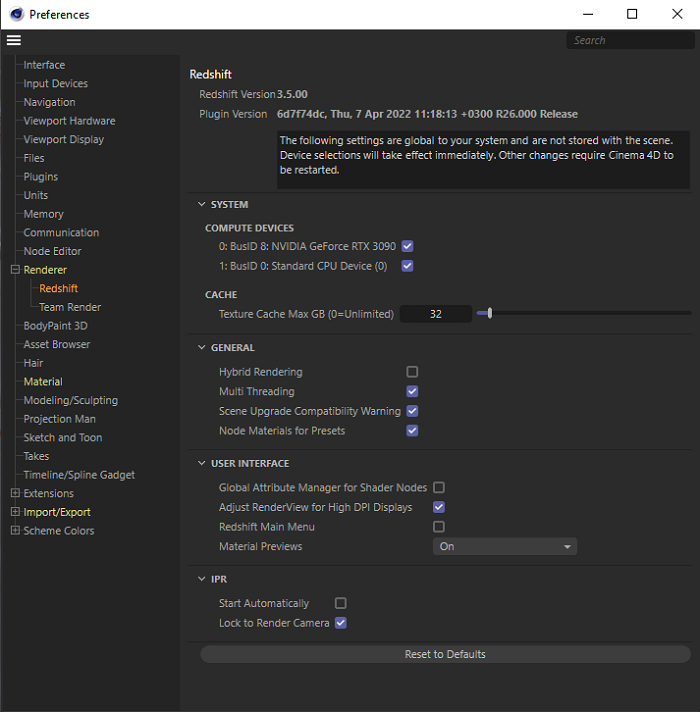Collapse the USER INTERFACE section arrow
The image size is (700, 712).
pos(200,464)
